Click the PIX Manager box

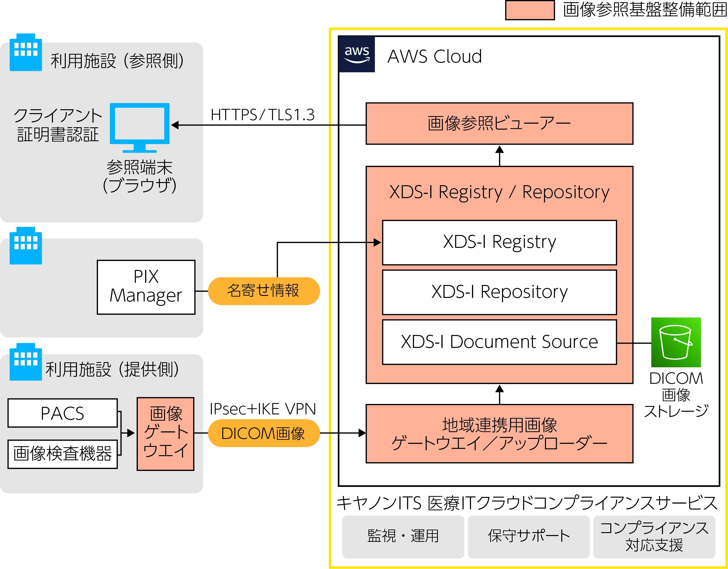point(146,287)
